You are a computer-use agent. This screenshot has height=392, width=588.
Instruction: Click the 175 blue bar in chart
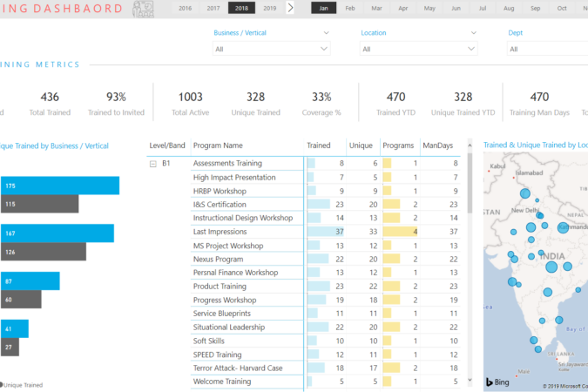click(60, 186)
